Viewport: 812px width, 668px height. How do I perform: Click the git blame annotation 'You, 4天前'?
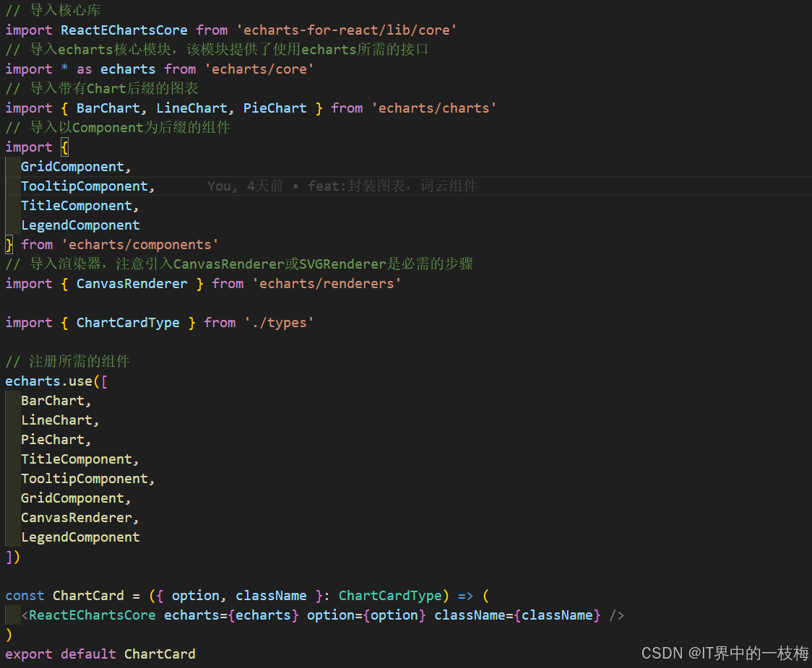tap(246, 186)
